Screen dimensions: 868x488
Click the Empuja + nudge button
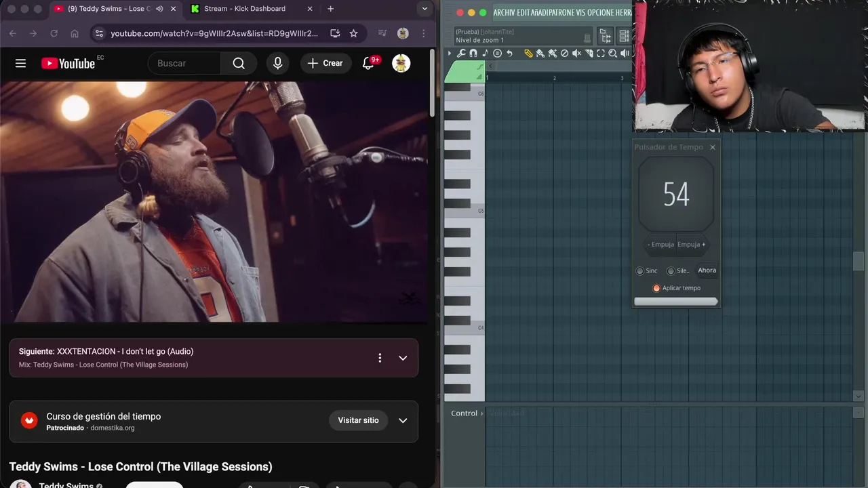(x=692, y=245)
